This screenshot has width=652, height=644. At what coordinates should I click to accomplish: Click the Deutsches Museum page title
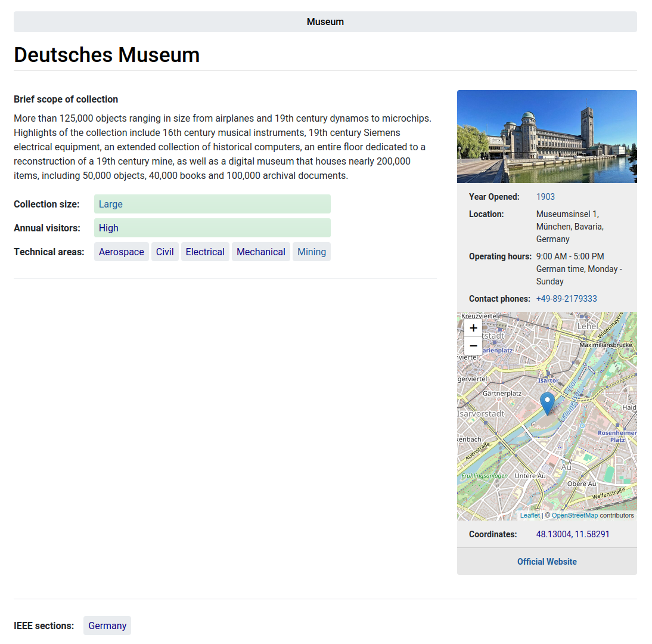tap(107, 55)
